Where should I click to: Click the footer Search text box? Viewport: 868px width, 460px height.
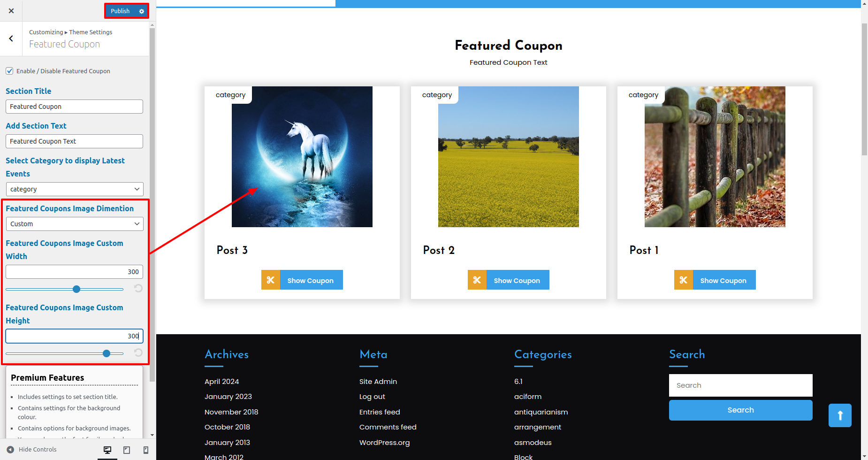[x=741, y=385]
